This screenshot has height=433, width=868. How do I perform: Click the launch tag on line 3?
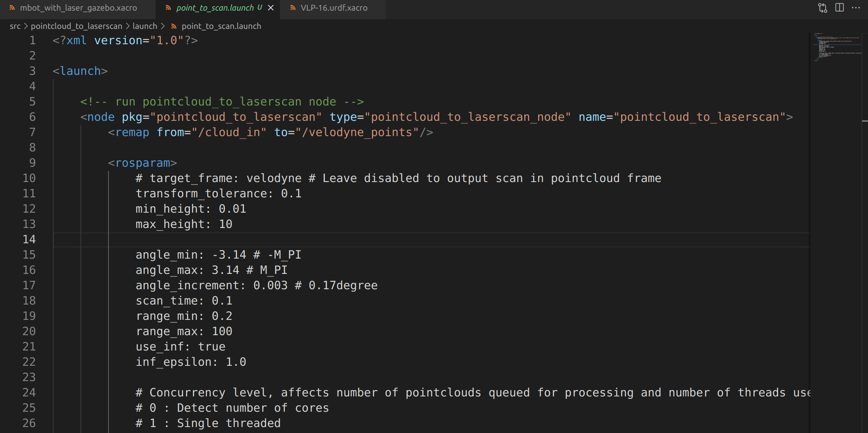click(80, 71)
